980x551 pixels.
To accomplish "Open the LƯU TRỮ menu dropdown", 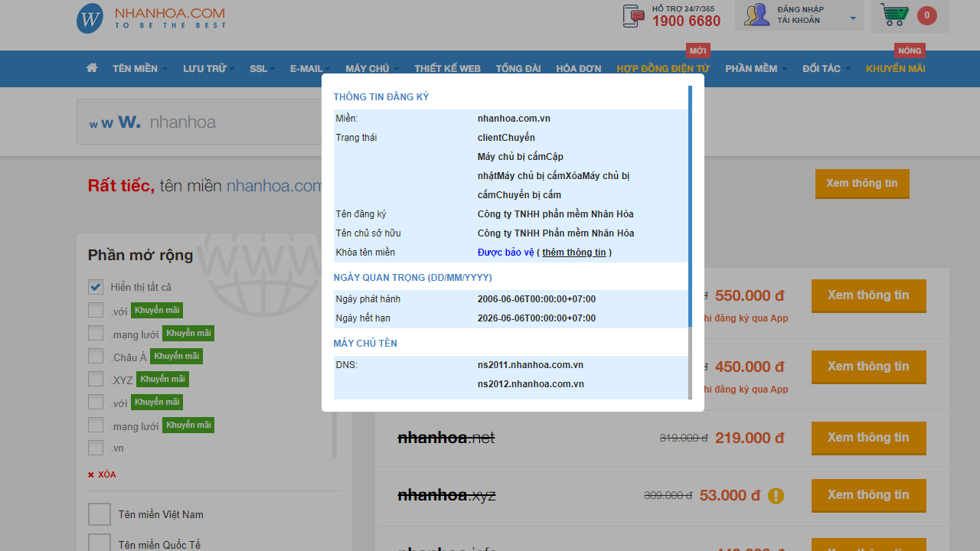I will pos(208,69).
